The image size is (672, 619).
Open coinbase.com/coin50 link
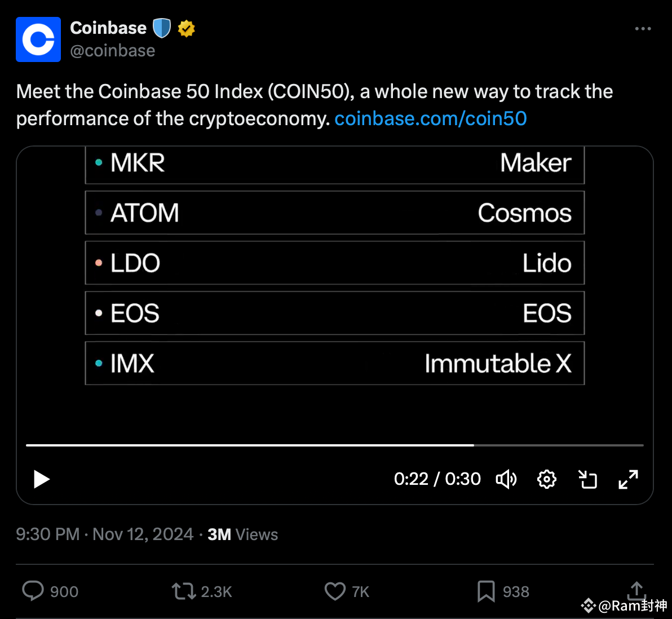pyautogui.click(x=431, y=118)
